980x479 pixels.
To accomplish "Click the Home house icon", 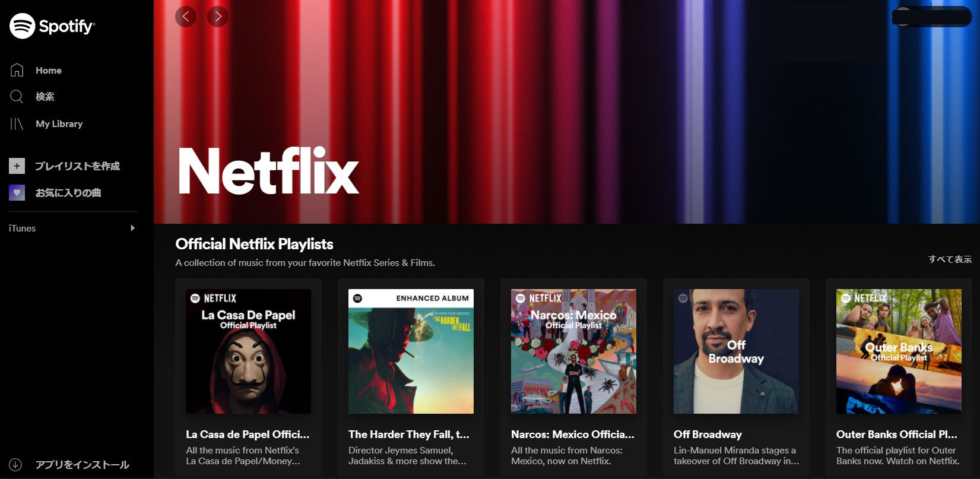I will pyautogui.click(x=17, y=70).
